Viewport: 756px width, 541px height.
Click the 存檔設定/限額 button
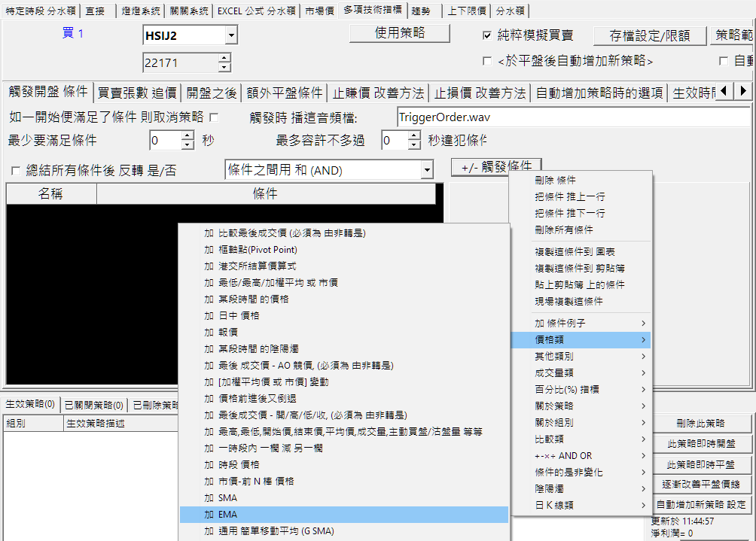(x=649, y=35)
